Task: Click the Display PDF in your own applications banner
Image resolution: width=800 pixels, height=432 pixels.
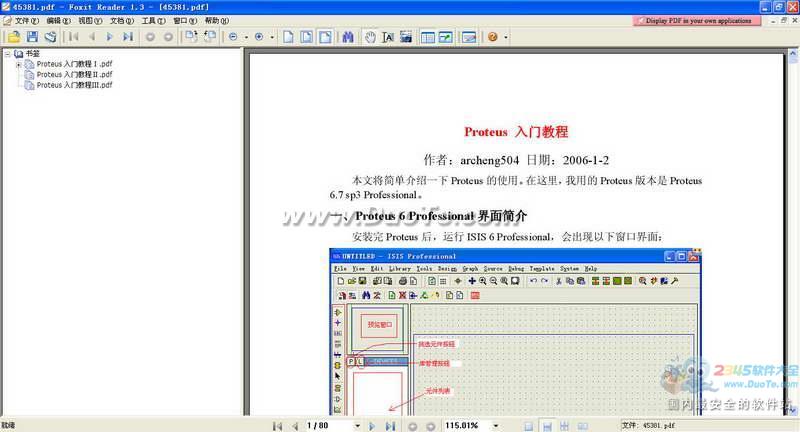Action: 697,21
